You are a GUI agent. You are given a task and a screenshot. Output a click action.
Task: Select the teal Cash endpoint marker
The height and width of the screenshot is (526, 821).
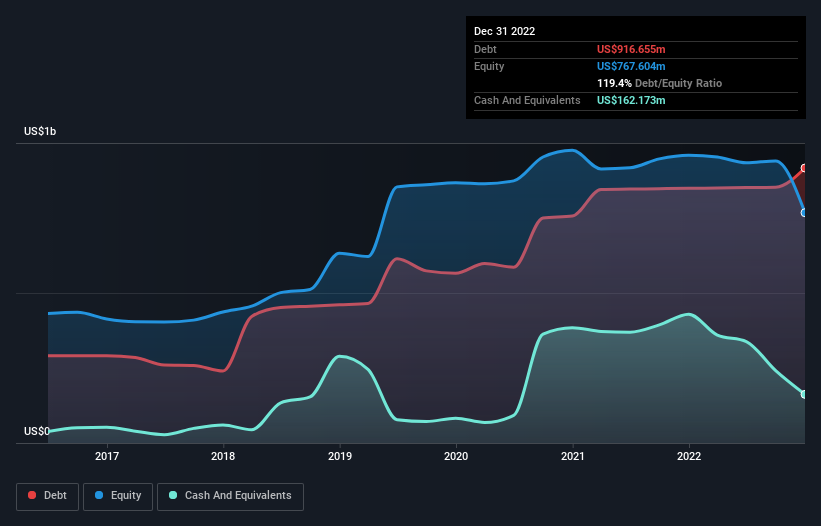coord(804,394)
